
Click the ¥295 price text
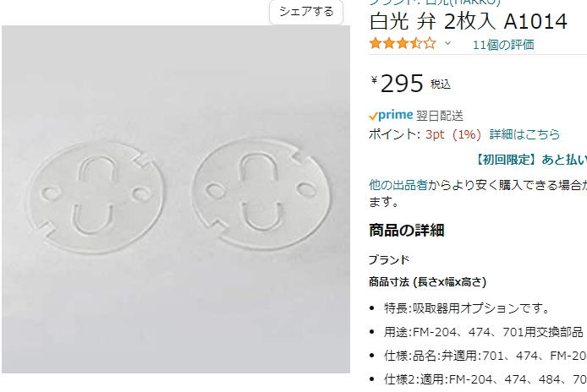coord(398,84)
